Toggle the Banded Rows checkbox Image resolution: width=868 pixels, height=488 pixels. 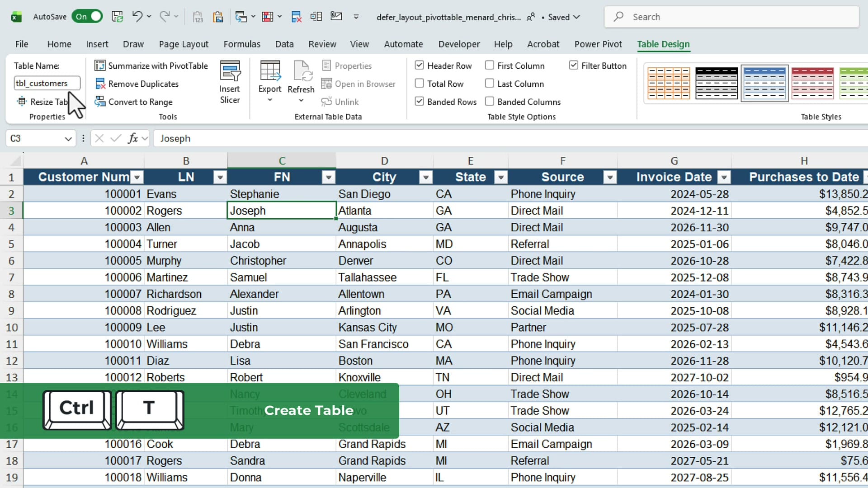[x=419, y=101]
